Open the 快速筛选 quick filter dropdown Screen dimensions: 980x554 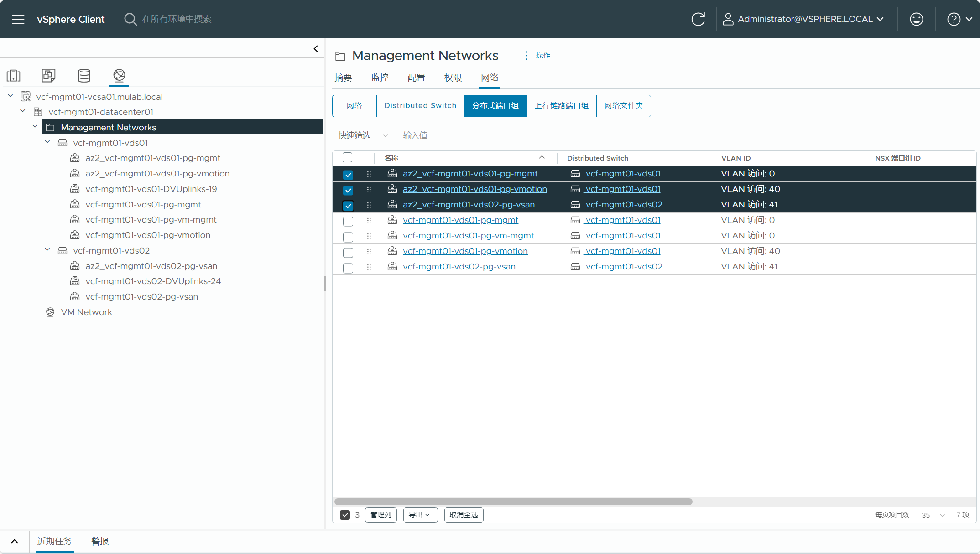(363, 135)
